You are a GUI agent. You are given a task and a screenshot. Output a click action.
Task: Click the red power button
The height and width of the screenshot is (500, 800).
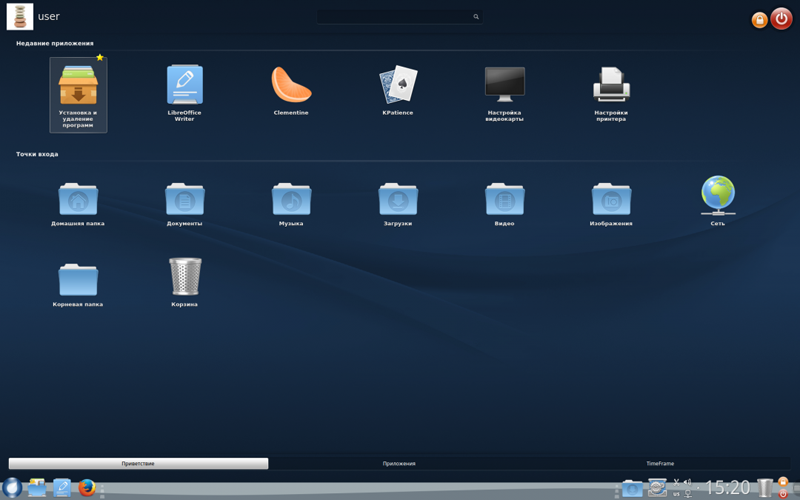point(781,19)
